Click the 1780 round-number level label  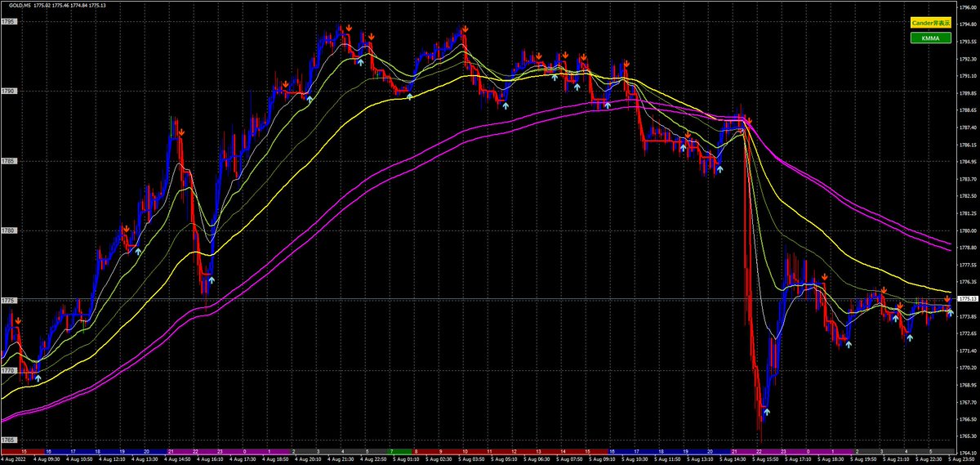tap(8, 231)
